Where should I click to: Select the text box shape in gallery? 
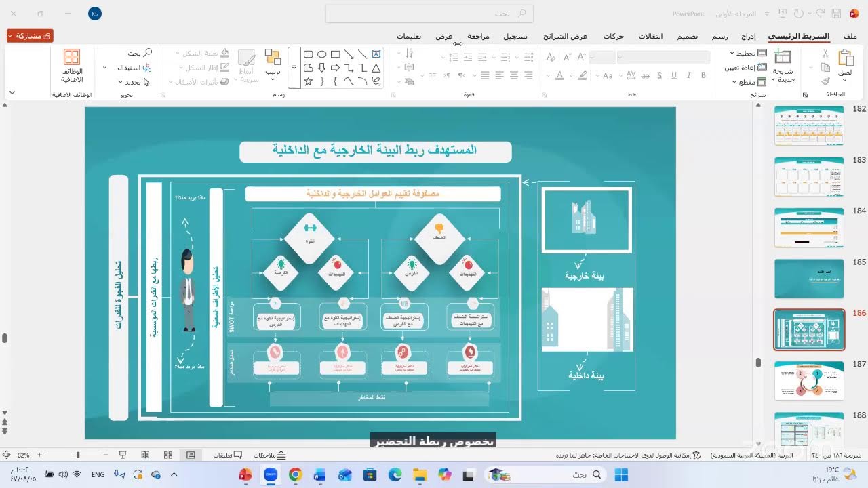(x=376, y=54)
